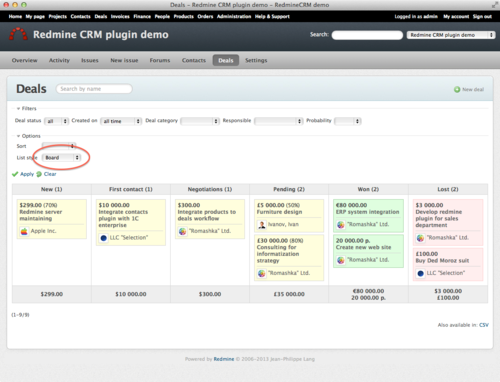Click Romashka avatar on $300.00 deal
This screenshot has width=500, height=382.
(182, 231)
